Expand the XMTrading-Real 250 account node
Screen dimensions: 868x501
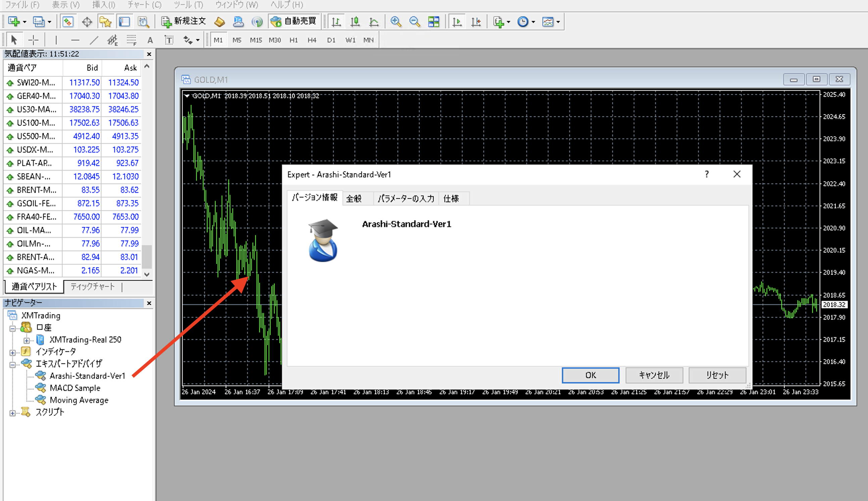[27, 340]
